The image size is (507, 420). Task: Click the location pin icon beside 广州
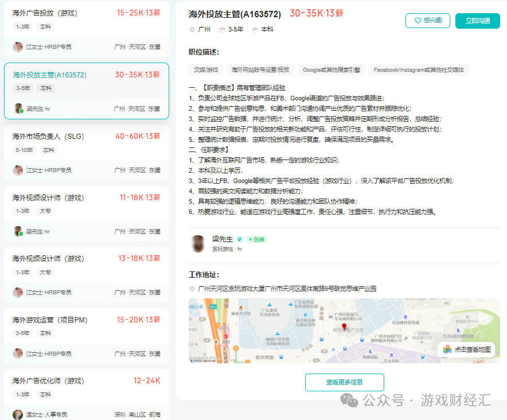tap(192, 29)
